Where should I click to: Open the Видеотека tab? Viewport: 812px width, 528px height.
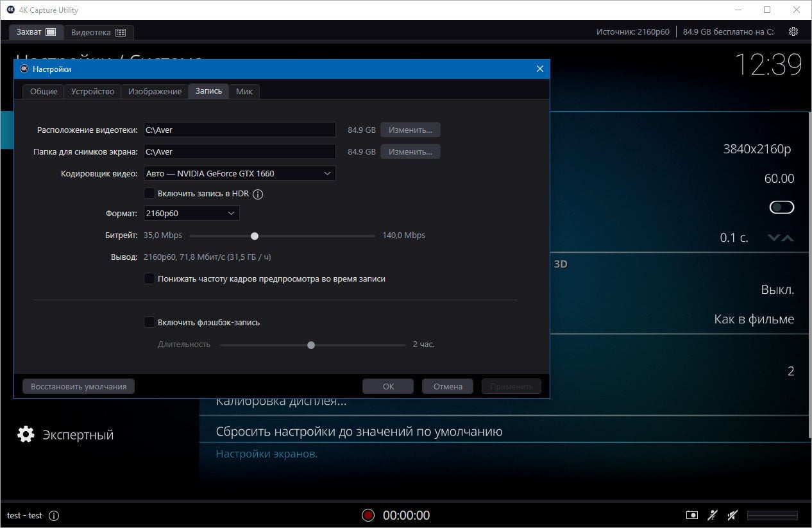pos(99,32)
